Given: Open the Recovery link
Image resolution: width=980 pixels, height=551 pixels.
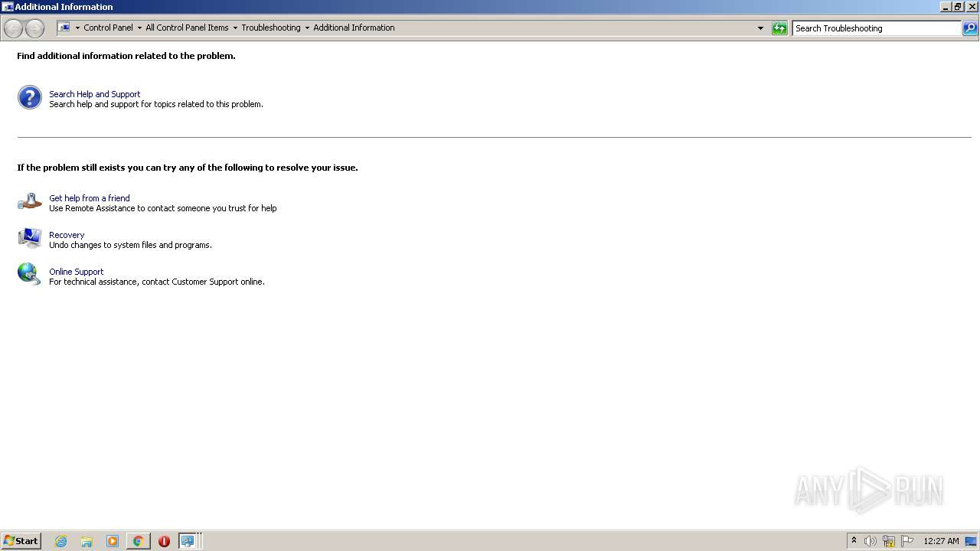Looking at the screenshot, I should point(67,235).
